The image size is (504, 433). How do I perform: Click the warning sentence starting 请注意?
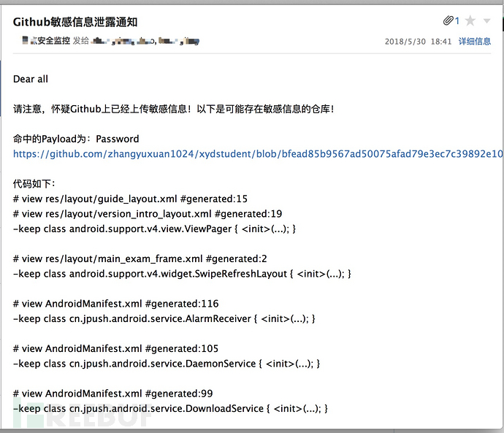tap(174, 109)
